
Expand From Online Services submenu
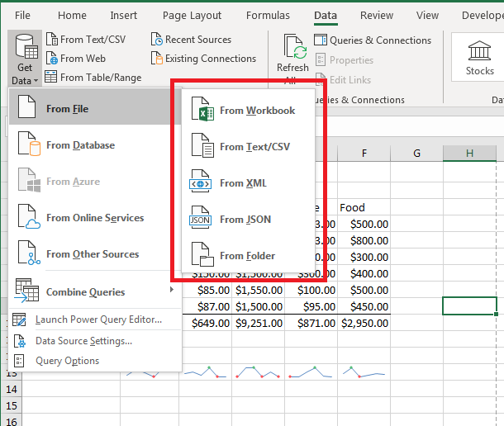[x=95, y=218]
